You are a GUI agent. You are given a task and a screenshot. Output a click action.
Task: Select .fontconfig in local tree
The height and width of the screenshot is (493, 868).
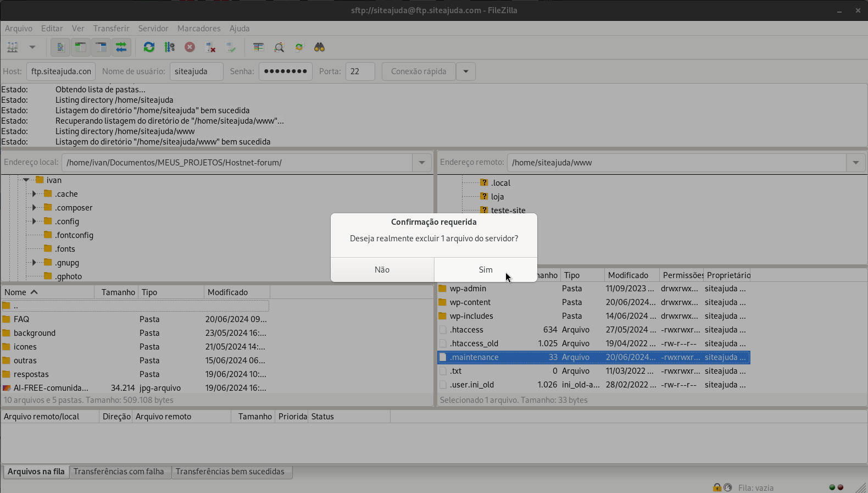coord(74,235)
